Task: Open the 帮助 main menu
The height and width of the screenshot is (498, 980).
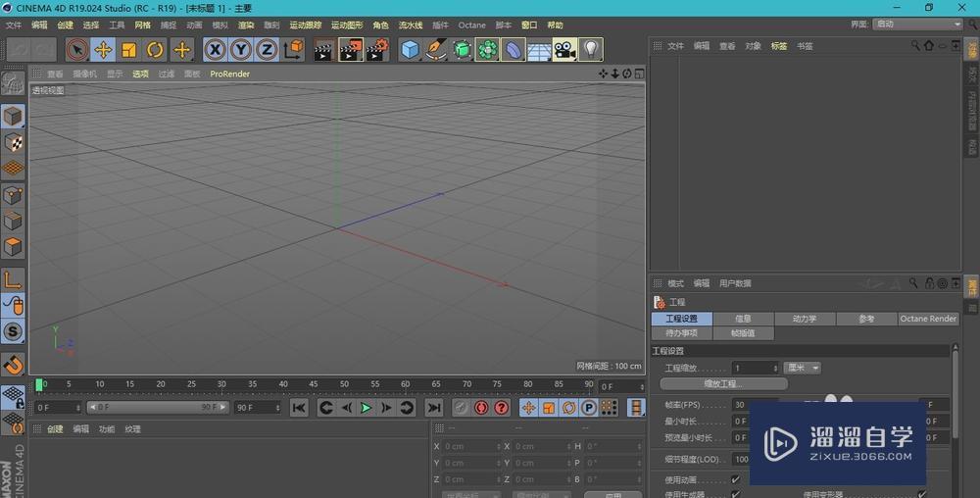Action: tap(555, 25)
